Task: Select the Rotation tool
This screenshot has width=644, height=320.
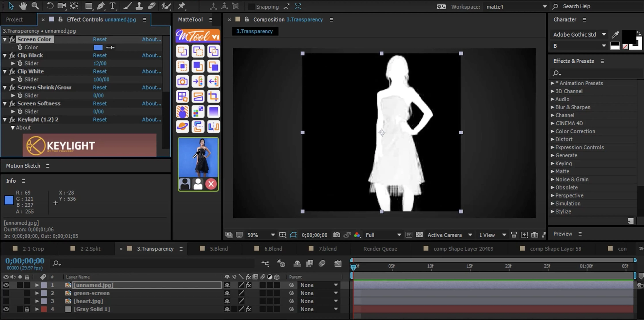Action: [50, 6]
